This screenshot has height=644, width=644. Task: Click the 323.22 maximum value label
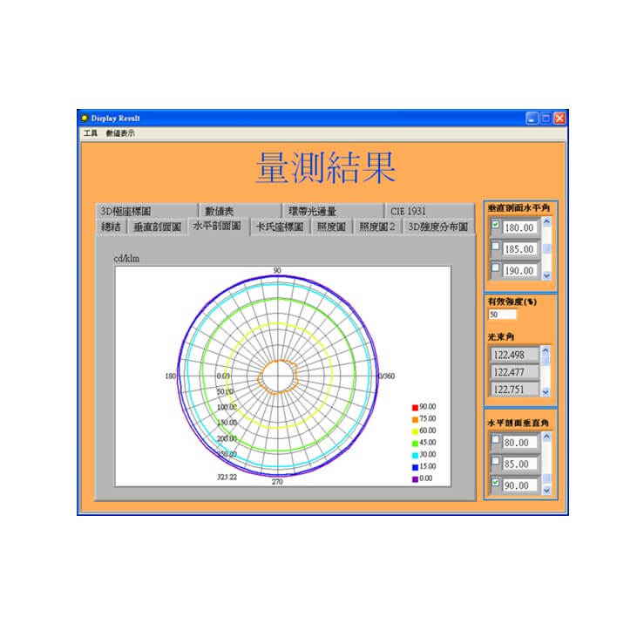click(227, 477)
